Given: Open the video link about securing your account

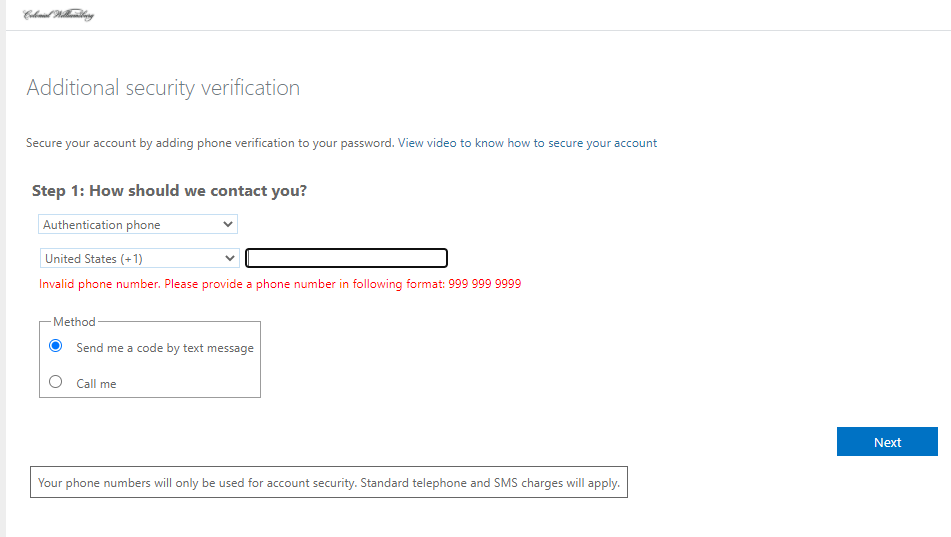Looking at the screenshot, I should 527,143.
